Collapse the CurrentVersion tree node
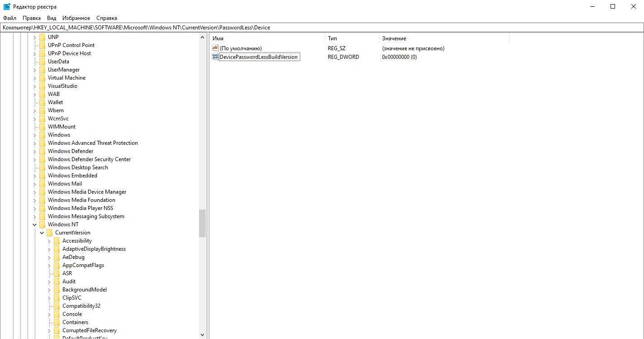This screenshot has height=339, width=644. click(42, 233)
